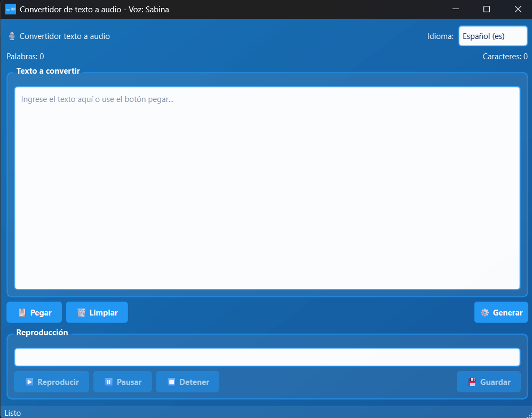Viewport: 532px width, 418px height.
Task: Click the clipboard icon on the Pegar button
Action: [22, 313]
